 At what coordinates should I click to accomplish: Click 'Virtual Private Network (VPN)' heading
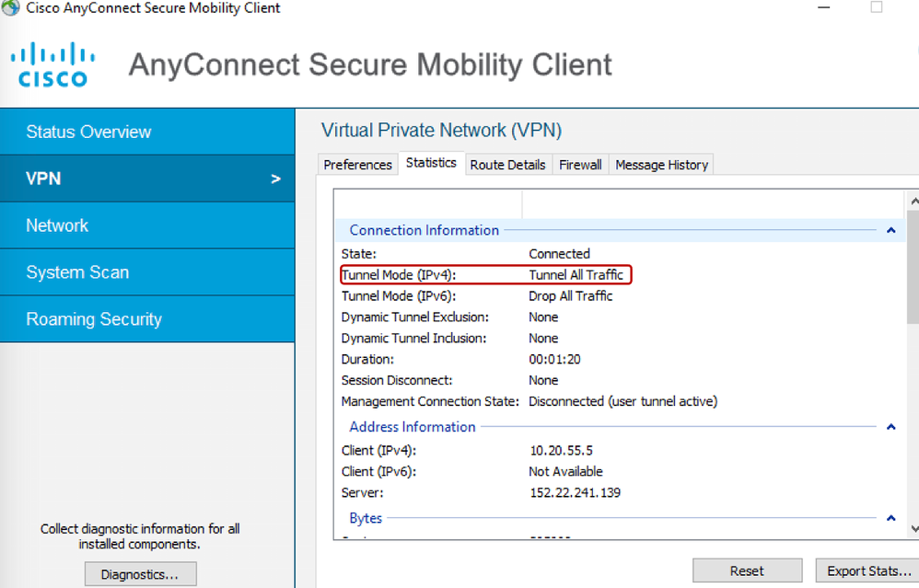pyautogui.click(x=441, y=130)
